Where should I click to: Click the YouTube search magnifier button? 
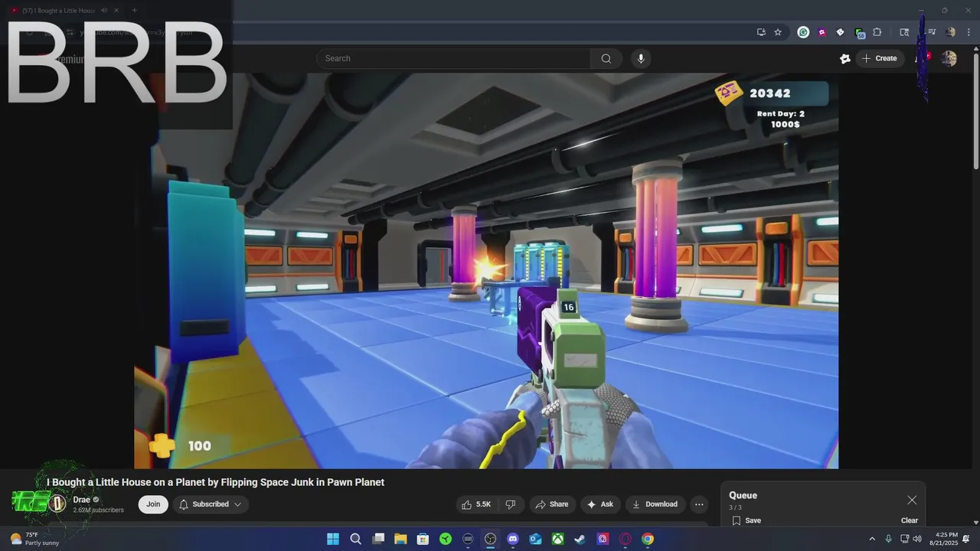click(606, 58)
